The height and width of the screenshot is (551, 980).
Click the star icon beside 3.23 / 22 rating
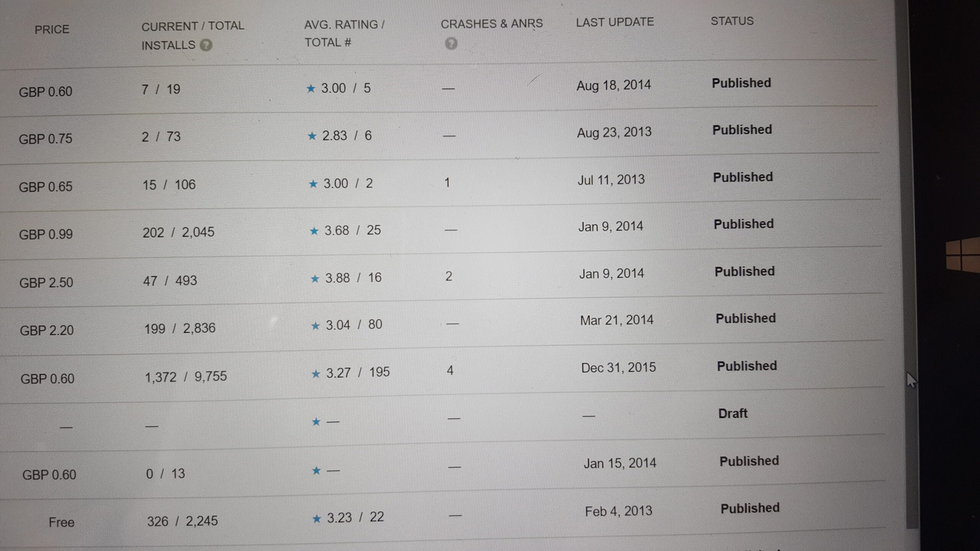[x=316, y=519]
